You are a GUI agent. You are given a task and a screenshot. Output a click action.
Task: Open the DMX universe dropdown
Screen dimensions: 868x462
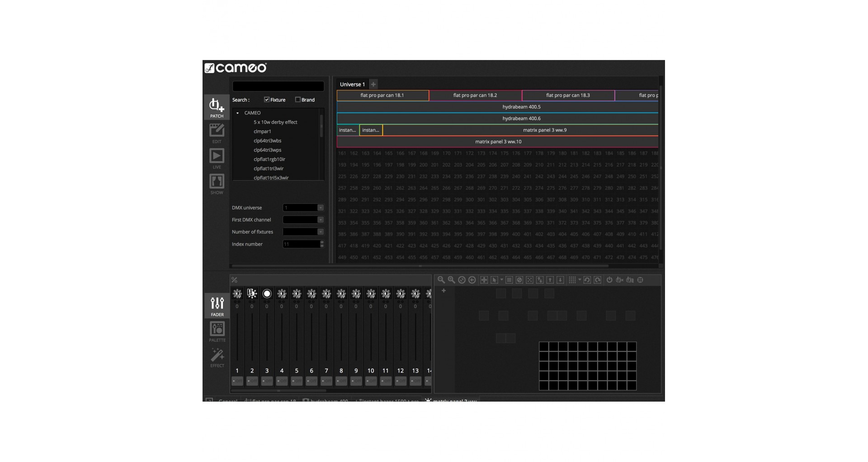321,208
